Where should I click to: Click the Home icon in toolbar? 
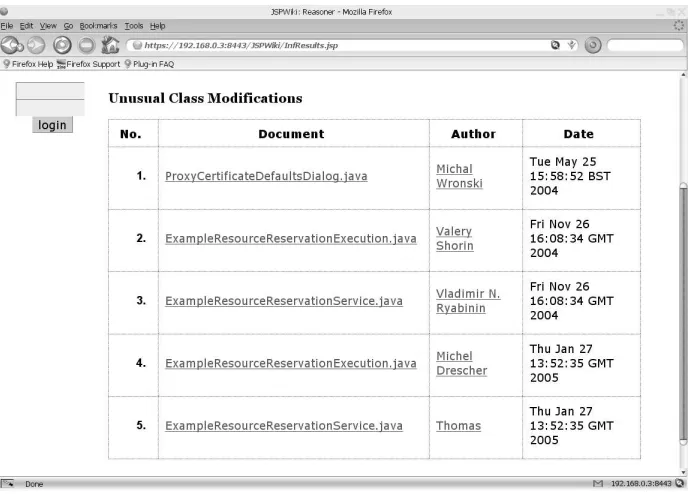110,45
